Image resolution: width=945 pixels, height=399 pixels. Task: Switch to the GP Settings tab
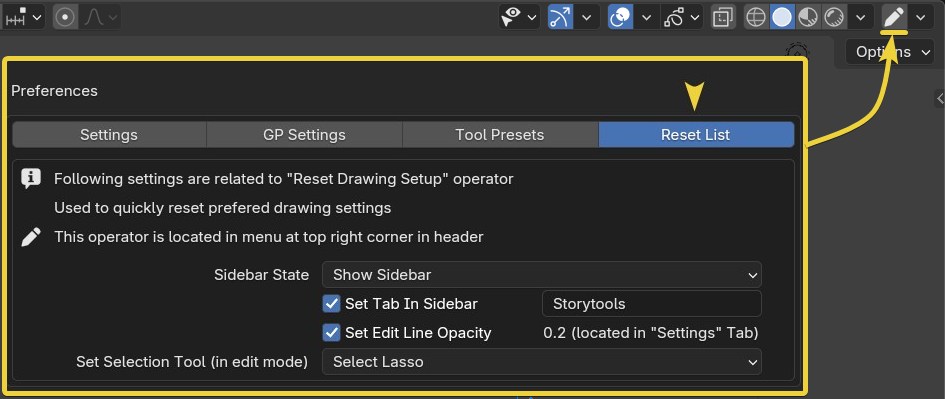click(304, 135)
